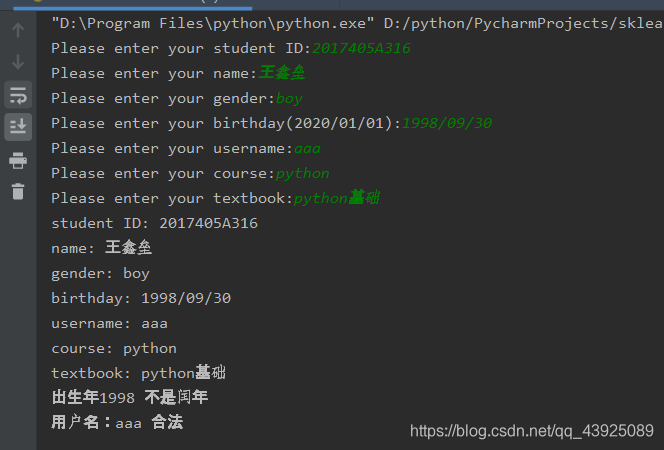Select the green entered birthday 1998/09/30

(x=446, y=123)
